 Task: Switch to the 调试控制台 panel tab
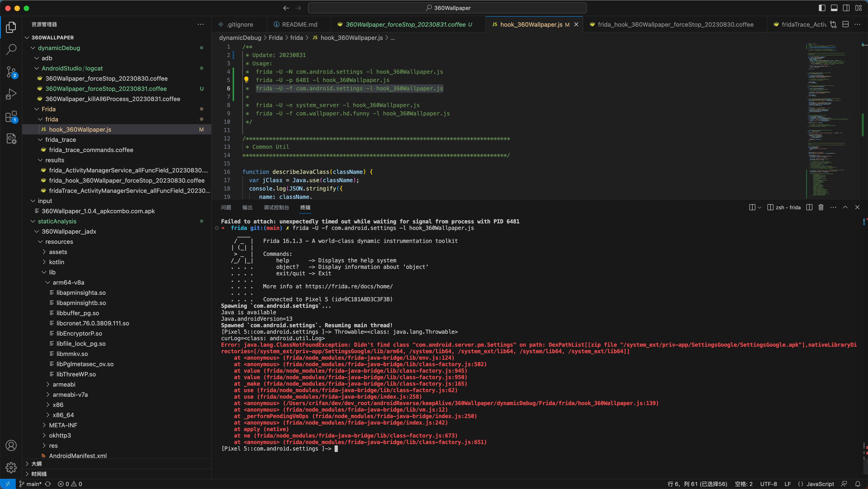[276, 208]
